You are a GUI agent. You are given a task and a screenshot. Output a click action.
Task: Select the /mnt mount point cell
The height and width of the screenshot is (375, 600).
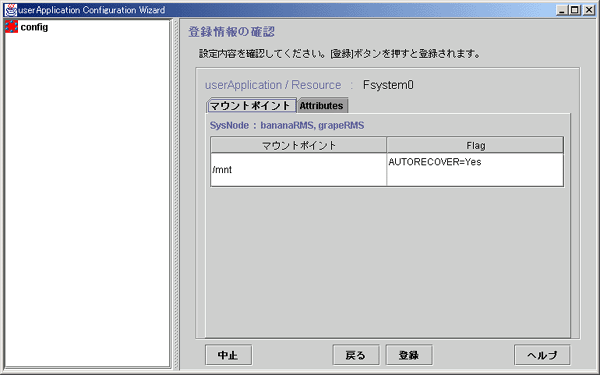coord(298,170)
